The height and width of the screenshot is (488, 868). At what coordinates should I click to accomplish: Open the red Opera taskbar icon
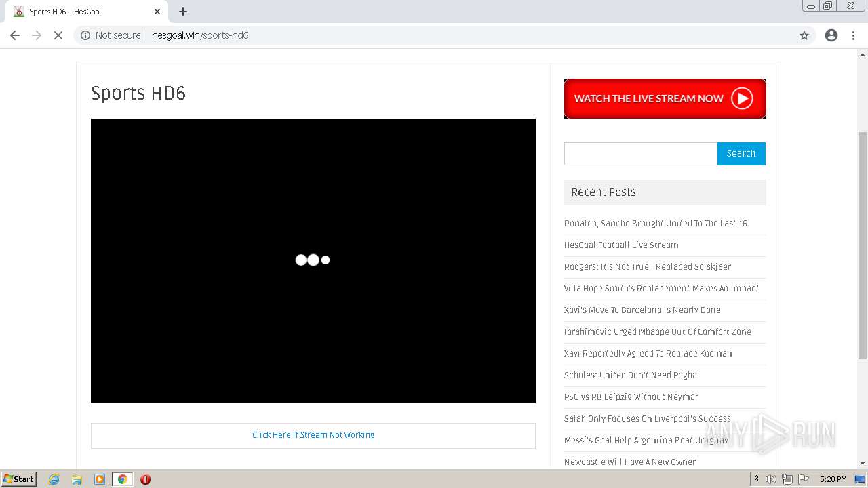[x=145, y=479]
